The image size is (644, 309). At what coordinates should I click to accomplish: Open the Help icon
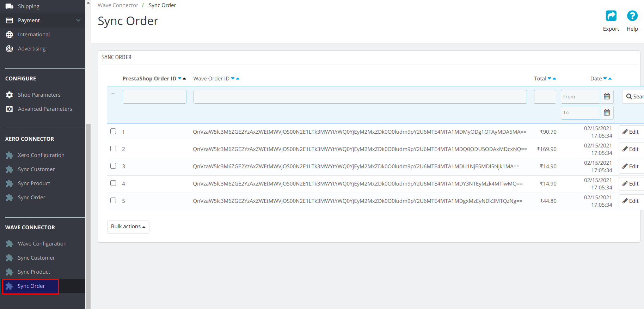632,16
